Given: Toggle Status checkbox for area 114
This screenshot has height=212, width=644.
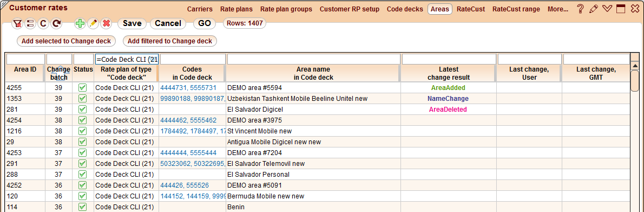Looking at the screenshot, I should coord(82,207).
